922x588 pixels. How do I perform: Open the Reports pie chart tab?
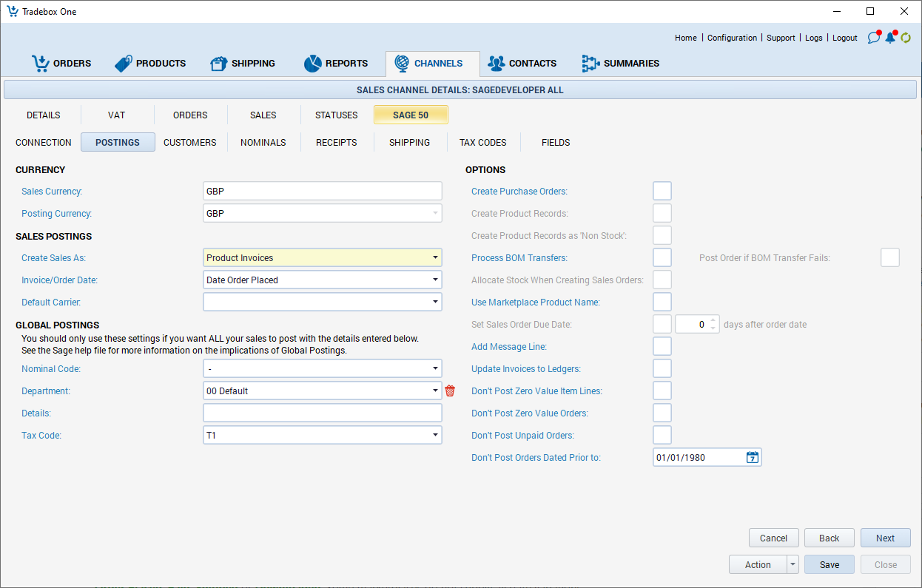336,64
